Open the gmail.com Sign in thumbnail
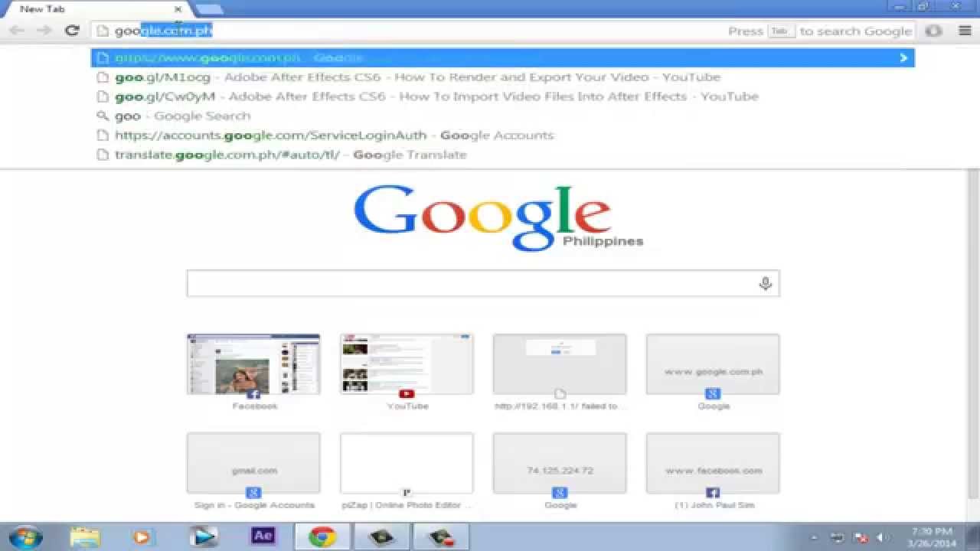Viewport: 980px width, 551px height. (x=253, y=463)
